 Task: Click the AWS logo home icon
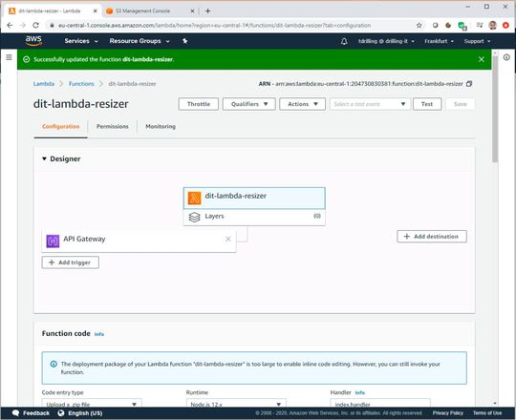[33, 41]
